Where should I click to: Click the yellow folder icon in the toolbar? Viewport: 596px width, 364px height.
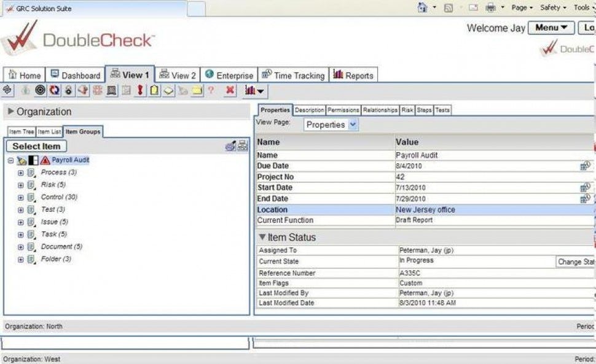point(197,90)
